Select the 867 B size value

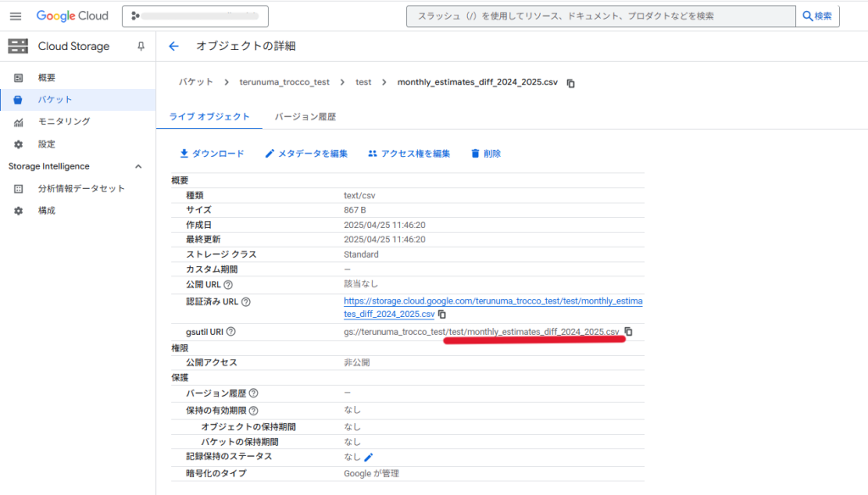pos(355,210)
